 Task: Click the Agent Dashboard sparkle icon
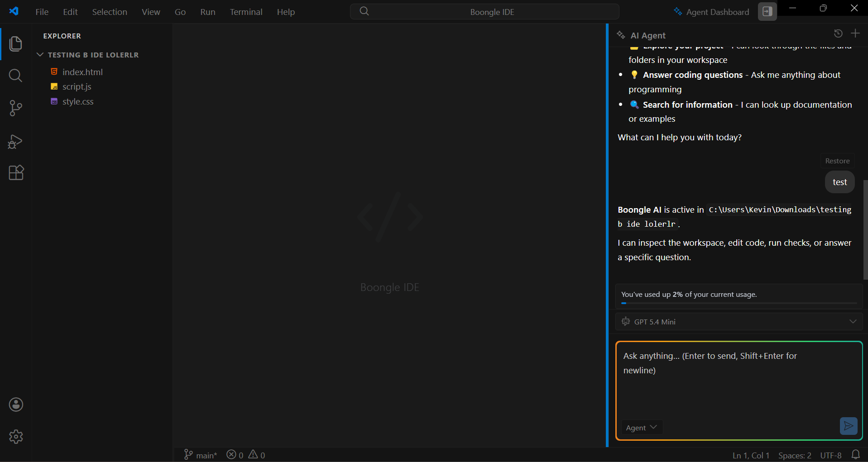tap(678, 12)
